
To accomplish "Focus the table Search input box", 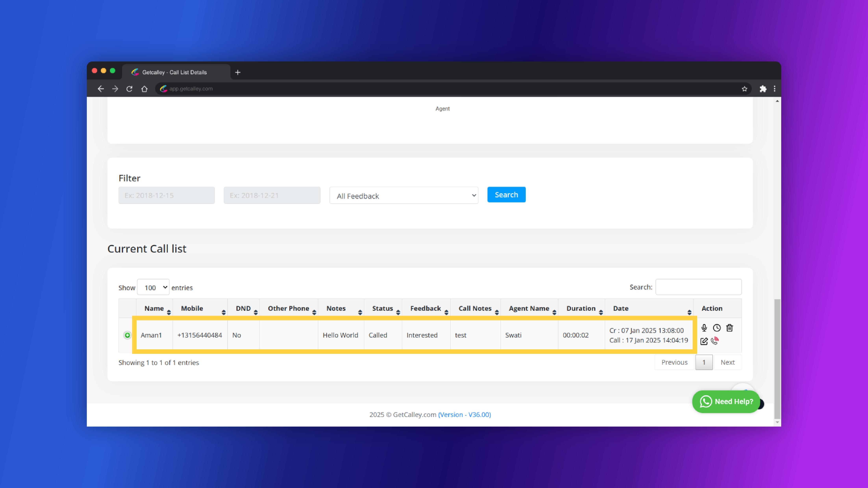I will pyautogui.click(x=699, y=287).
